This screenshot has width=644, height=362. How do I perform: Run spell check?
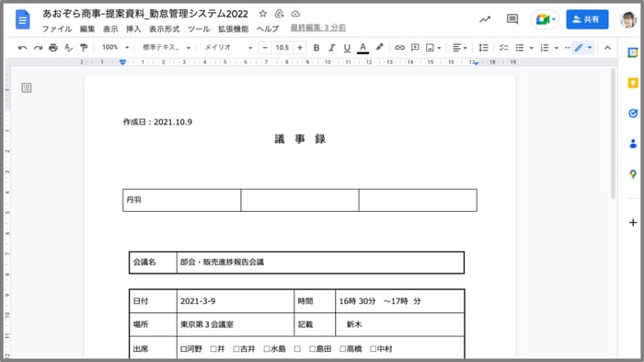(68, 48)
